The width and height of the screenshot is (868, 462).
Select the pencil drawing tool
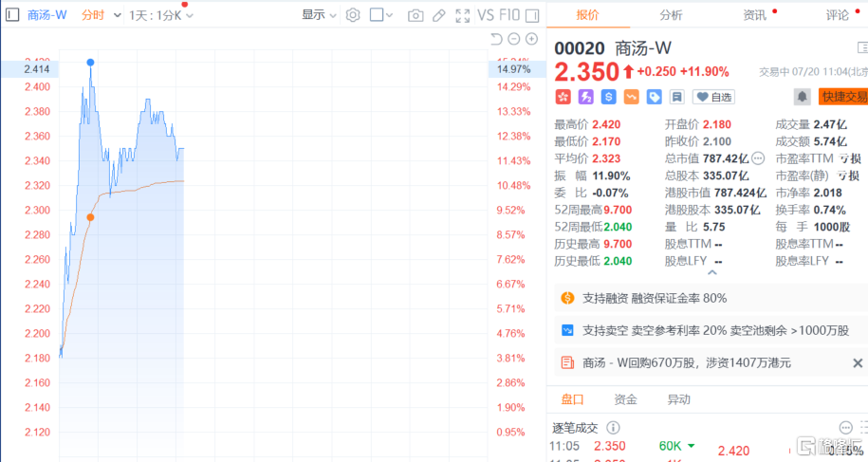tap(439, 15)
